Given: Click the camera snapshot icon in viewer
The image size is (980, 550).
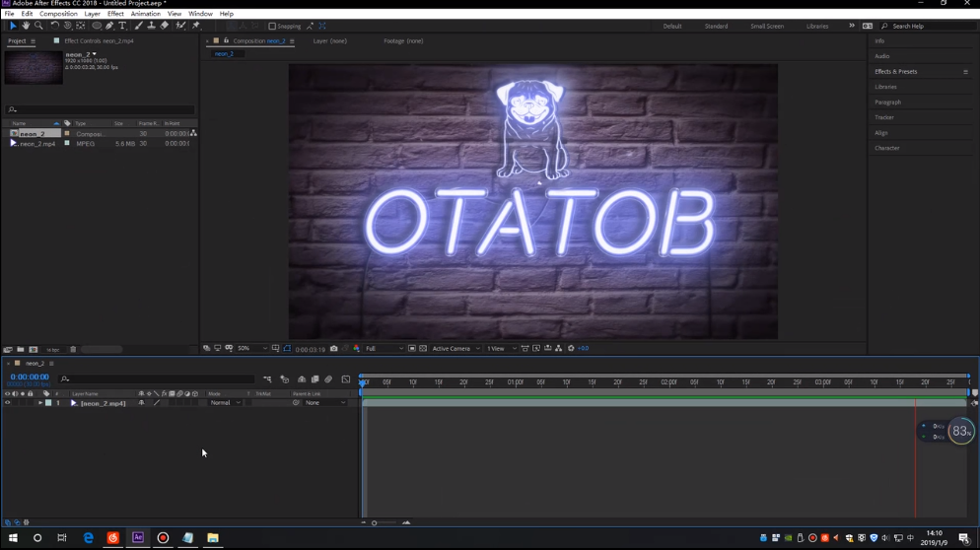Looking at the screenshot, I should [x=333, y=349].
